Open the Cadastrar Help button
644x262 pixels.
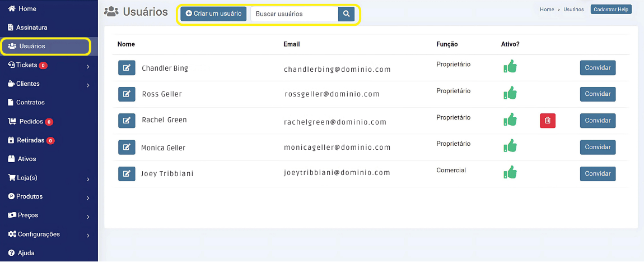tap(611, 10)
